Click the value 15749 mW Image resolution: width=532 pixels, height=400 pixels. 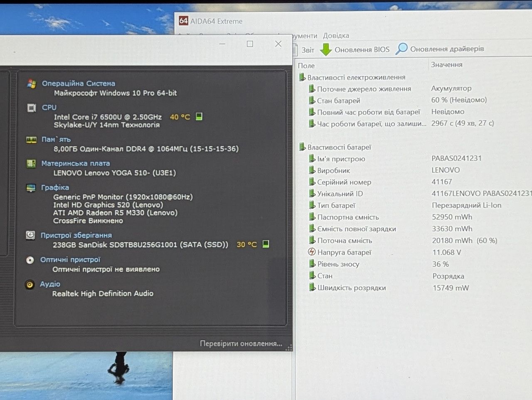[x=451, y=287]
